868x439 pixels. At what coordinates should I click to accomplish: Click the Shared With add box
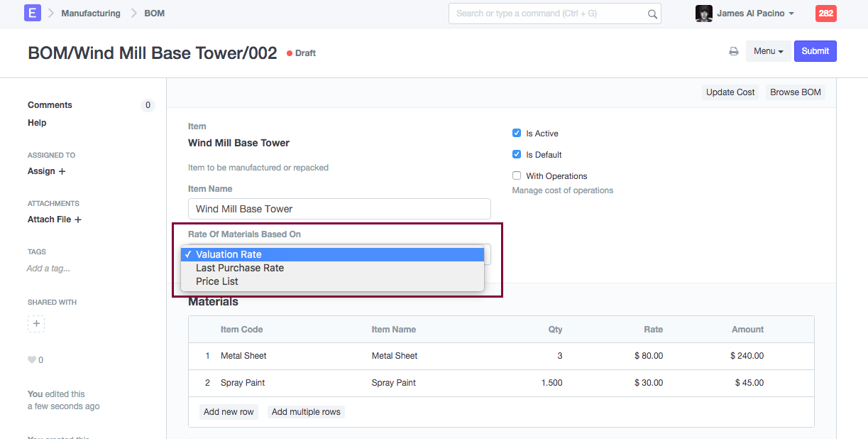click(x=36, y=324)
